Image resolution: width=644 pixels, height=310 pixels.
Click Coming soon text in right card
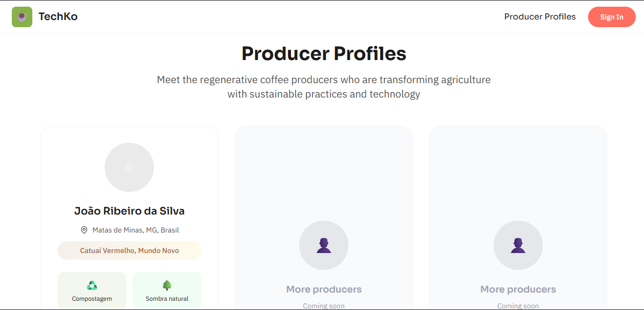click(x=518, y=306)
